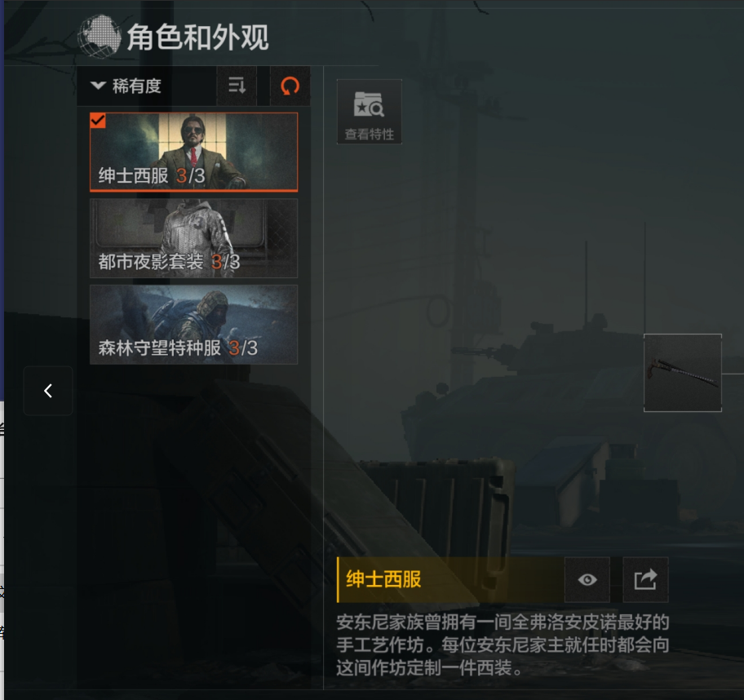The height and width of the screenshot is (700, 744).
Task: Click the 角色和外观 page title
Action: coord(197,37)
